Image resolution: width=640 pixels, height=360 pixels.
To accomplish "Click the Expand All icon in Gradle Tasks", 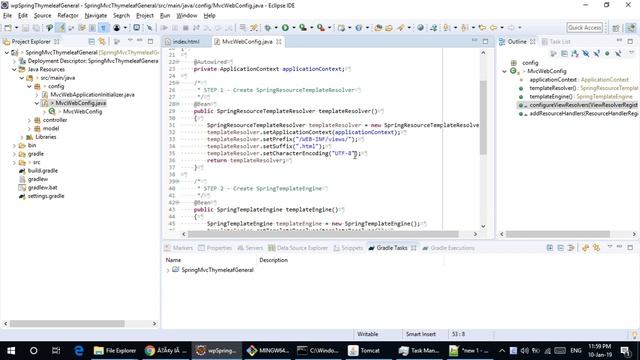I will click(549, 248).
